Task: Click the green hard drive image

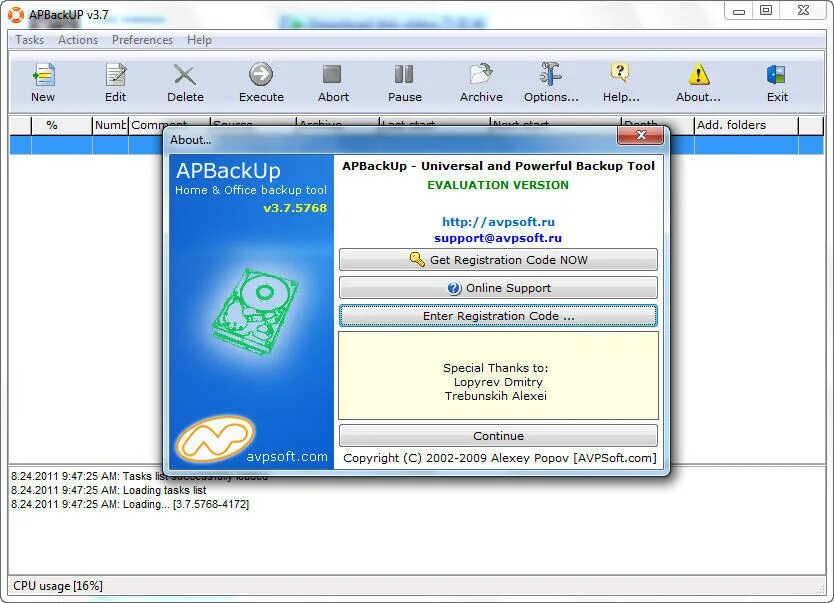Action: (255, 311)
